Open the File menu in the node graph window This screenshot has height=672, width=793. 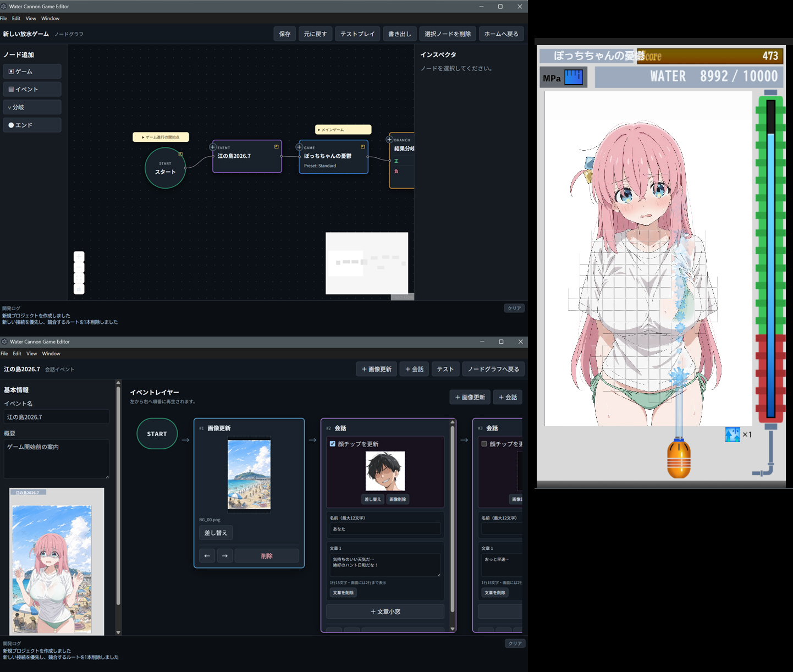click(x=4, y=19)
